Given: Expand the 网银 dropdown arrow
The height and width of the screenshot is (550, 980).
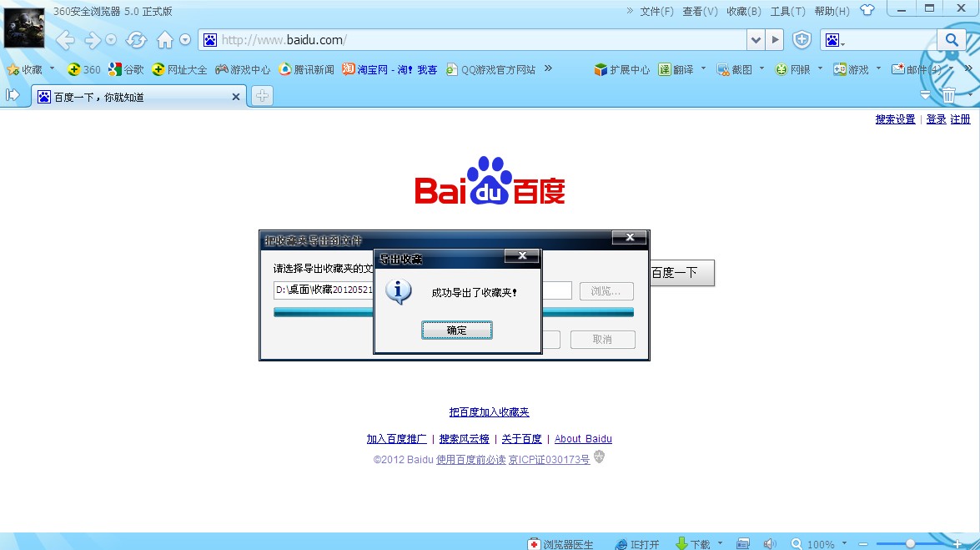Looking at the screenshot, I should pyautogui.click(x=820, y=68).
